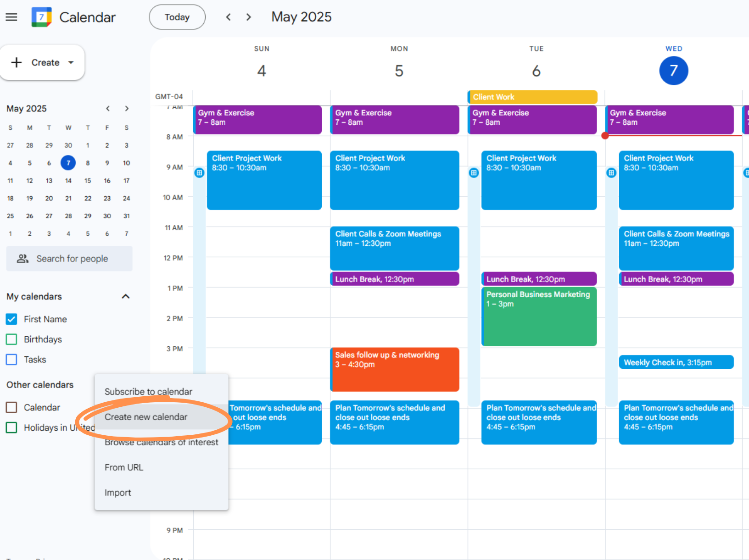Choose Create new calendar from the menu
This screenshot has height=560, width=749.
(146, 417)
